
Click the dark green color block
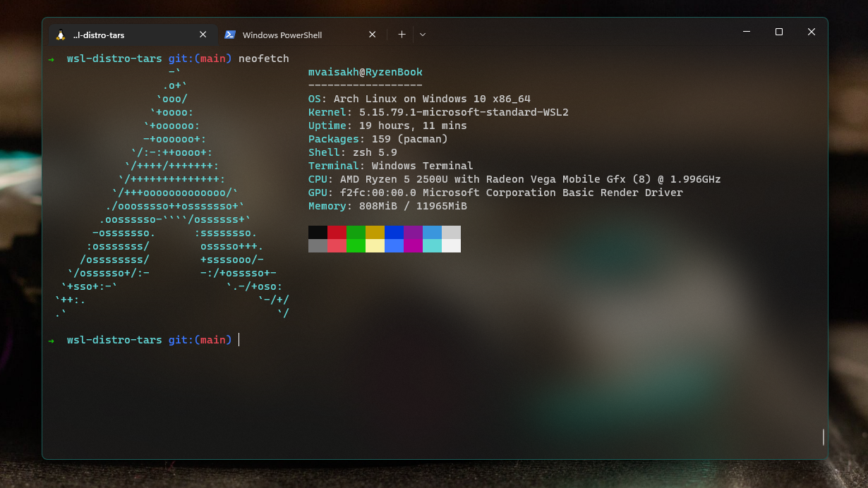[x=356, y=233]
